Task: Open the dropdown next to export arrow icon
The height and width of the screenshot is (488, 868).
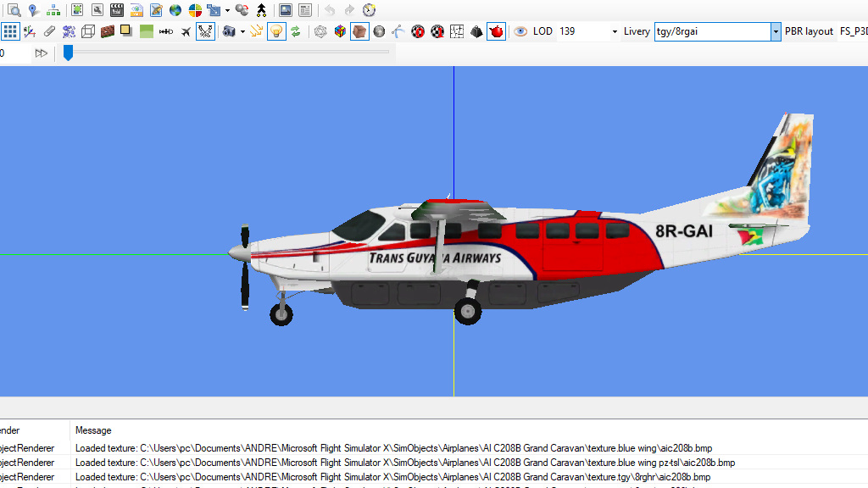Action: 227,10
